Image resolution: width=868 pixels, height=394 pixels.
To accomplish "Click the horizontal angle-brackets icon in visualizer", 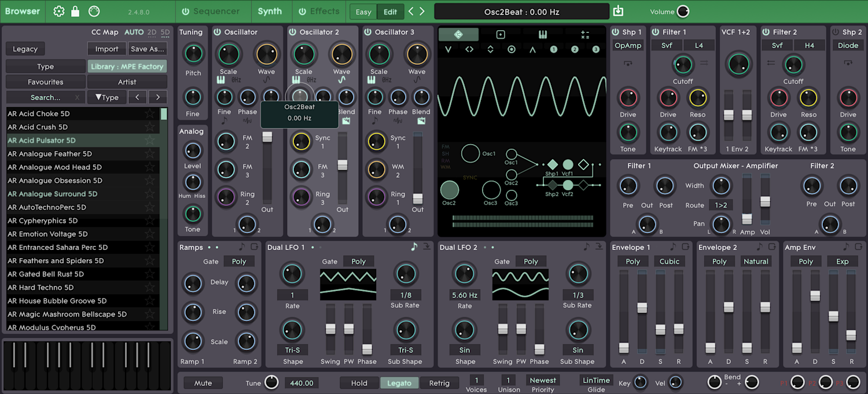I will (469, 50).
